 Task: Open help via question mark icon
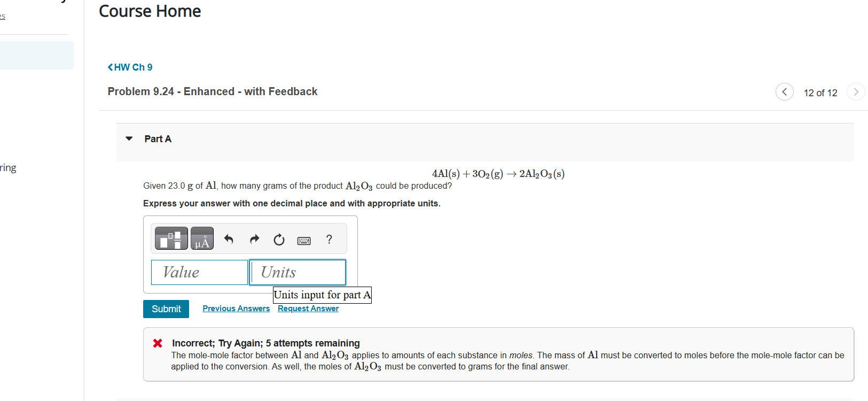[329, 240]
